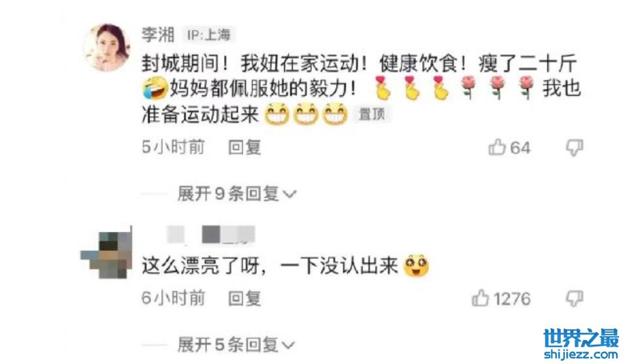
Task: Open the pixelated avatar of second commenter
Action: (x=107, y=253)
